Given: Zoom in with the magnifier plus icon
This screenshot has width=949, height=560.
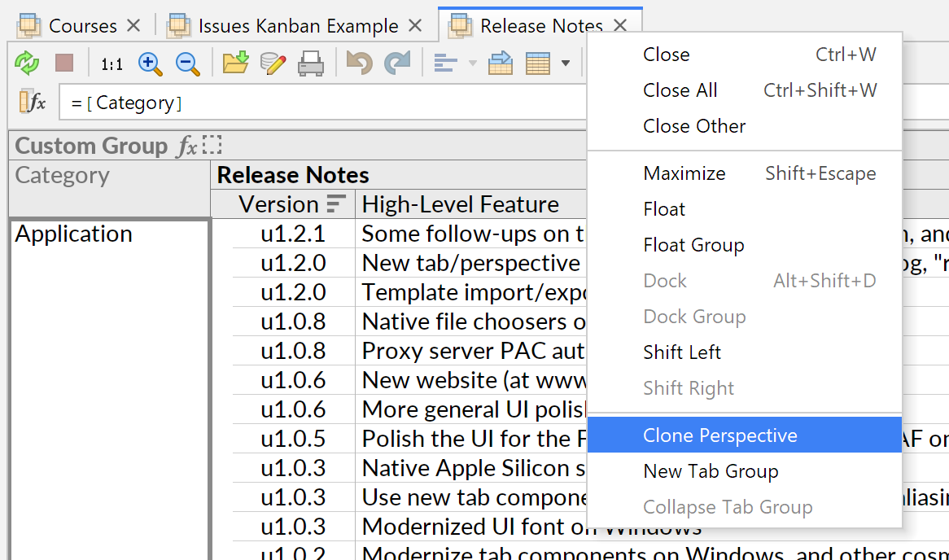Looking at the screenshot, I should (151, 63).
